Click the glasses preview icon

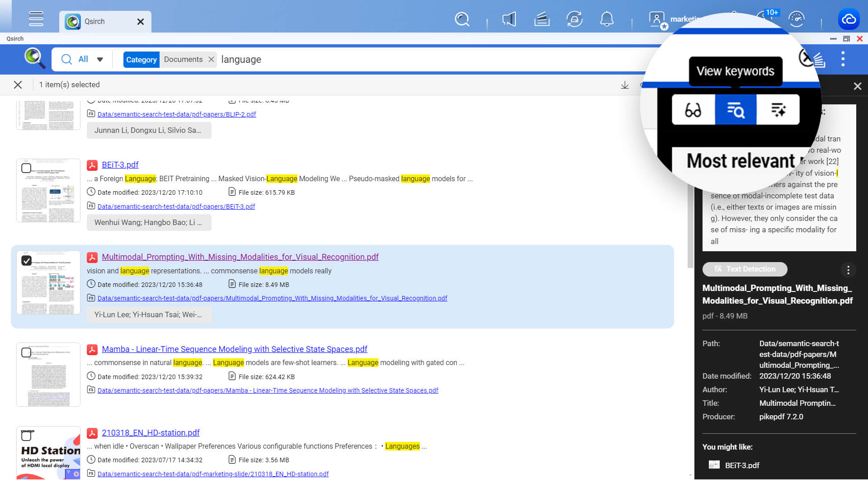693,110
